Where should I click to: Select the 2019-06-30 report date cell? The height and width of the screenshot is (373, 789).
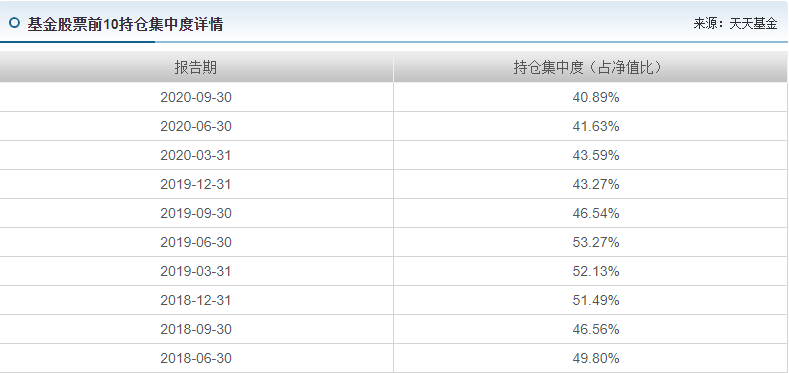point(196,242)
